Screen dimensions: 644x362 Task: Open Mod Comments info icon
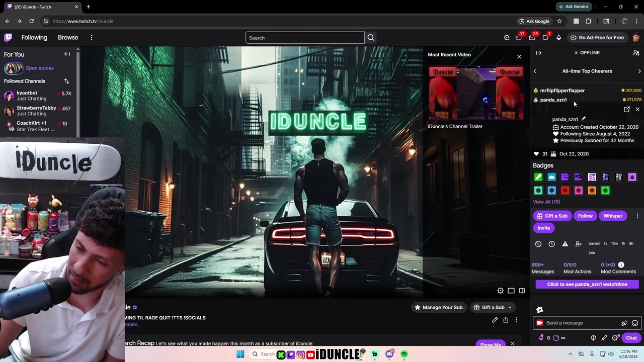(x=621, y=265)
